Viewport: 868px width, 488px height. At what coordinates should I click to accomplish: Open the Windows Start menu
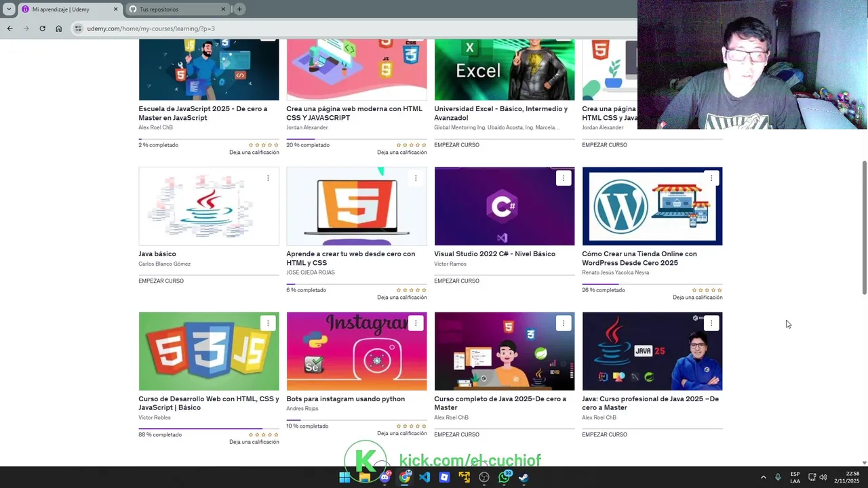pyautogui.click(x=344, y=477)
